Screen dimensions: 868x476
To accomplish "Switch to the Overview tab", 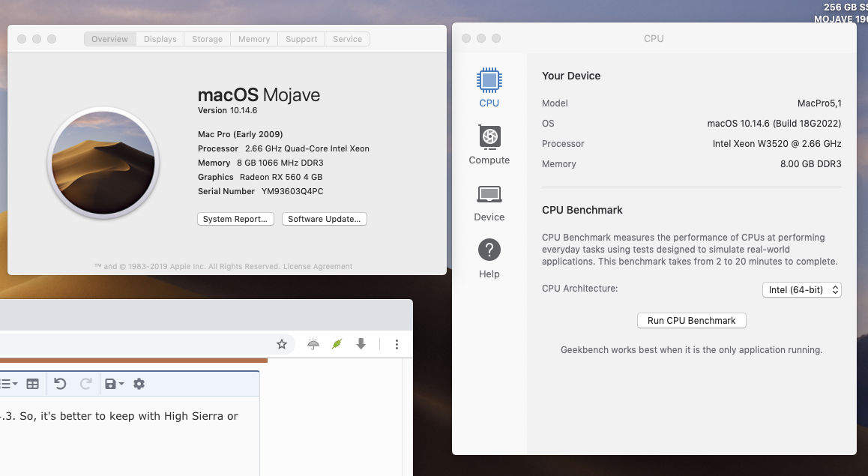I will [109, 39].
